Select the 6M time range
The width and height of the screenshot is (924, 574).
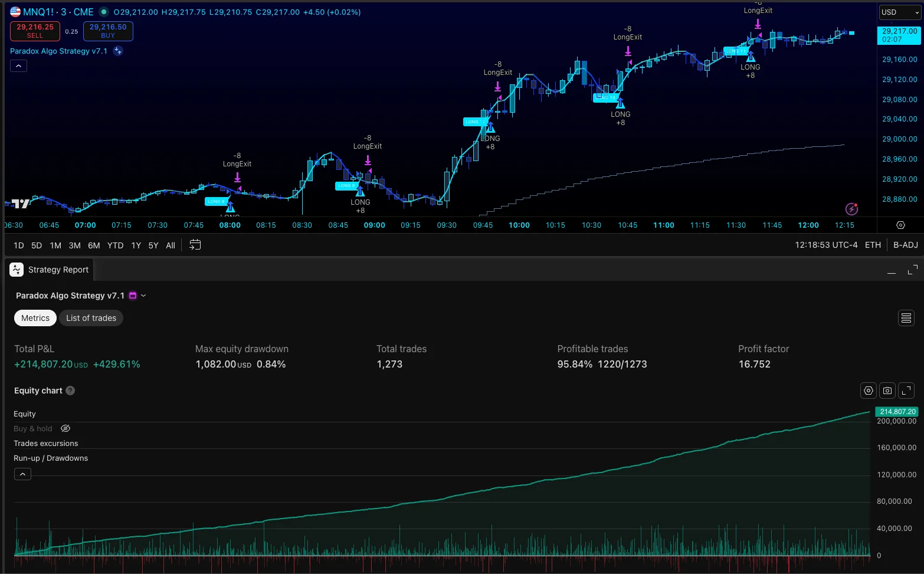point(94,245)
